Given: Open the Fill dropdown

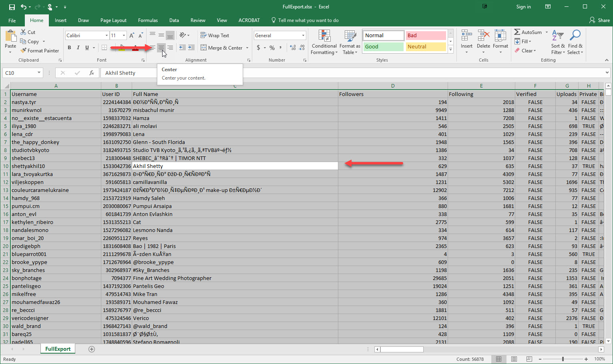Looking at the screenshot, I should coord(523,42).
